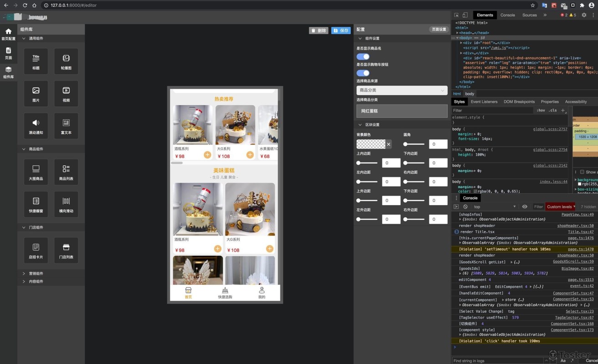Click the 背景颜色 color swatch
The width and height of the screenshot is (598, 364).
tap(371, 144)
